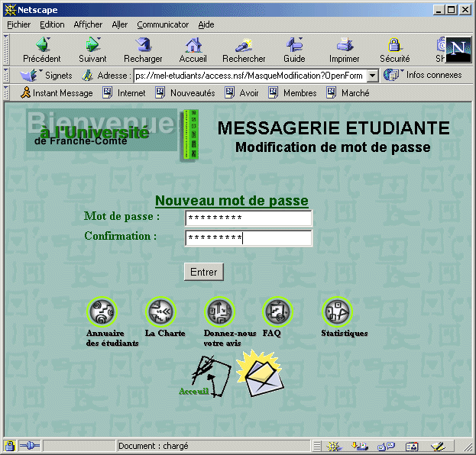Viewport: 476px width, 455px height.
Task: Open the Fichier menu
Action: click(19, 24)
